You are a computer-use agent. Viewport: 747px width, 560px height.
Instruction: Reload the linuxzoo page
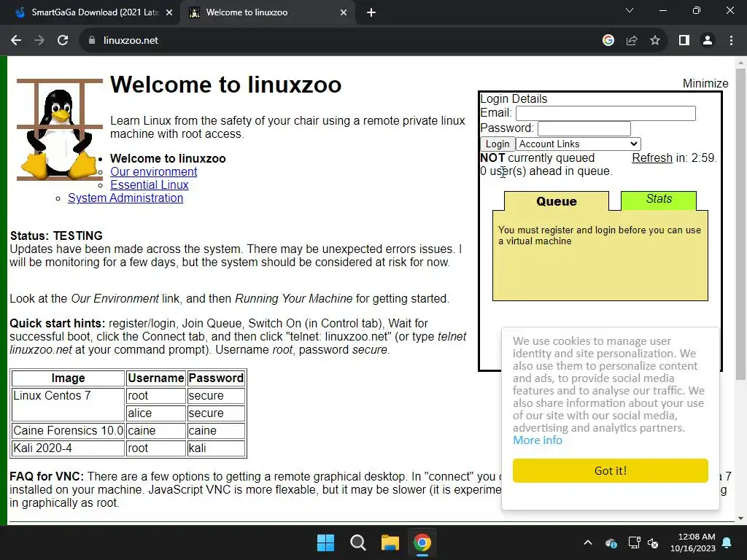[63, 41]
